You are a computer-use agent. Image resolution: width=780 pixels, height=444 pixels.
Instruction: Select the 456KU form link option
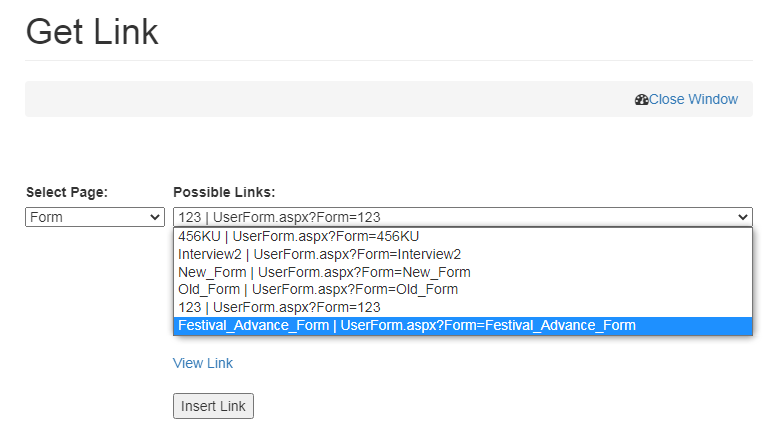[x=298, y=237]
